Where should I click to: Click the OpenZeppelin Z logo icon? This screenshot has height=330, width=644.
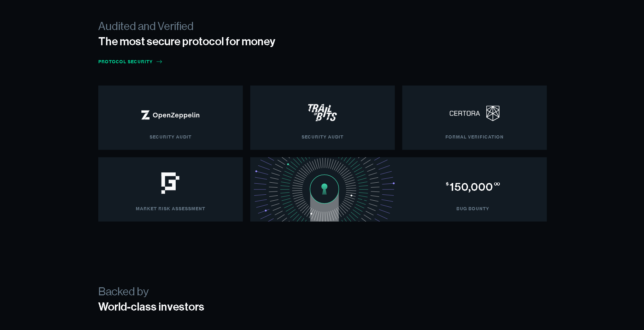[145, 115]
